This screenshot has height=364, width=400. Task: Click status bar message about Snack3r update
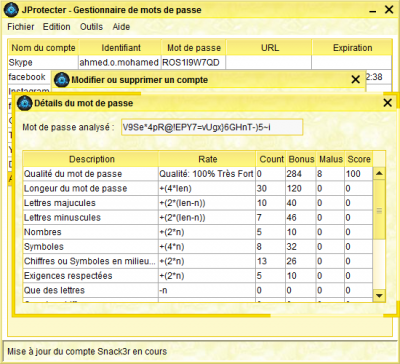tap(87, 351)
